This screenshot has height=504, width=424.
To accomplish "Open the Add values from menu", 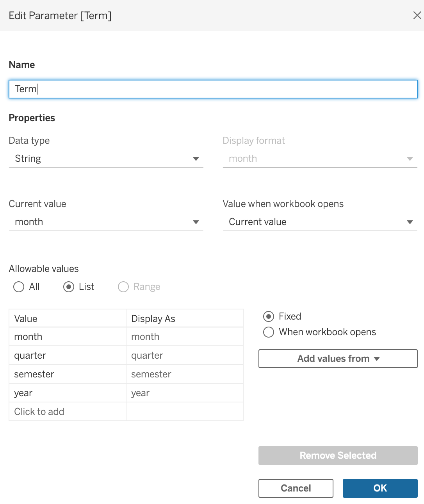I will tap(338, 359).
